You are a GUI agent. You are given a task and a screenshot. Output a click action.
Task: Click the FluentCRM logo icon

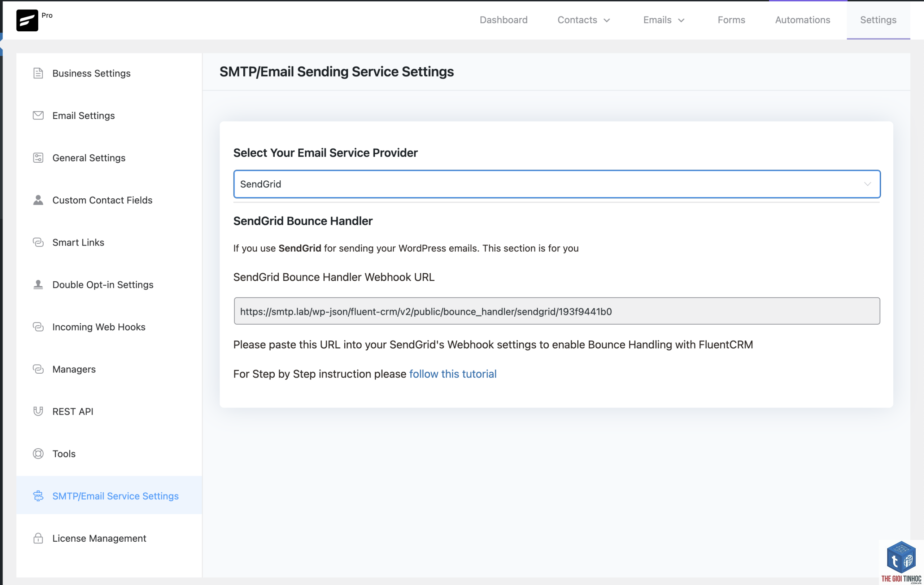coord(27,20)
